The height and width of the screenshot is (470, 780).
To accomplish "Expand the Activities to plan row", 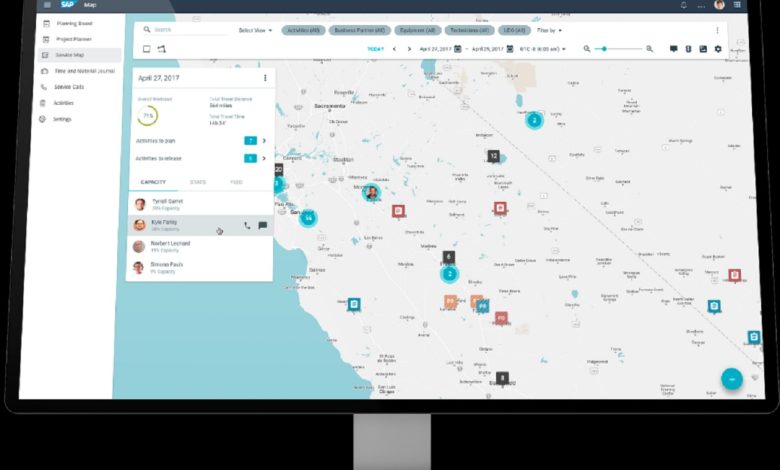I will (264, 141).
